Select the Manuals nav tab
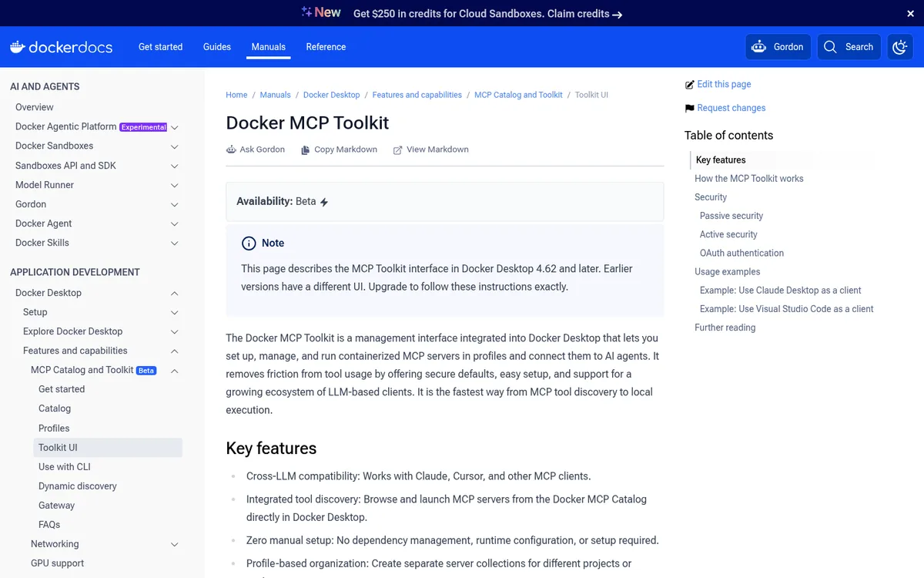924x578 pixels. coord(269,47)
